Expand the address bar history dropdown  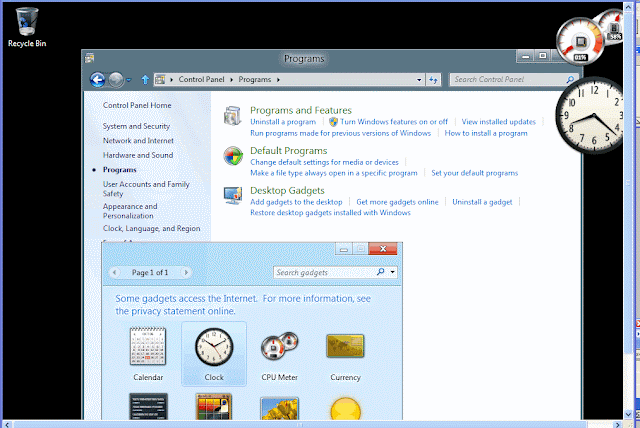(419, 80)
